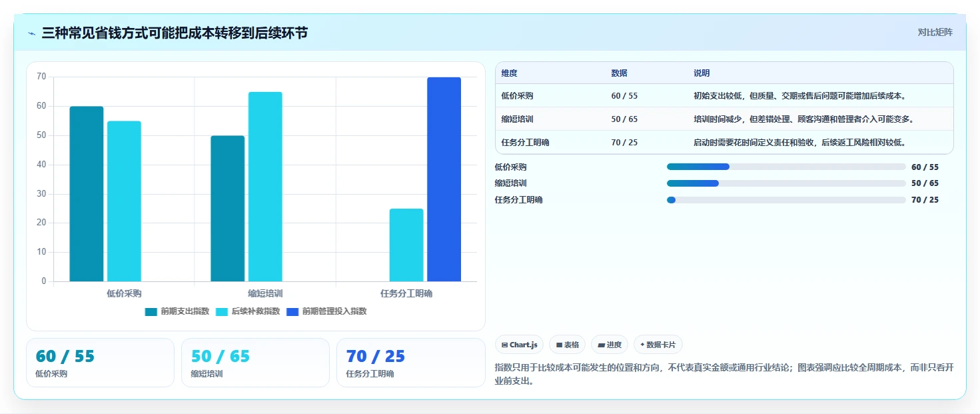This screenshot has height=414, width=980.
Task: Click the 70 / 25 value beside progress bar
Action: pyautogui.click(x=925, y=200)
